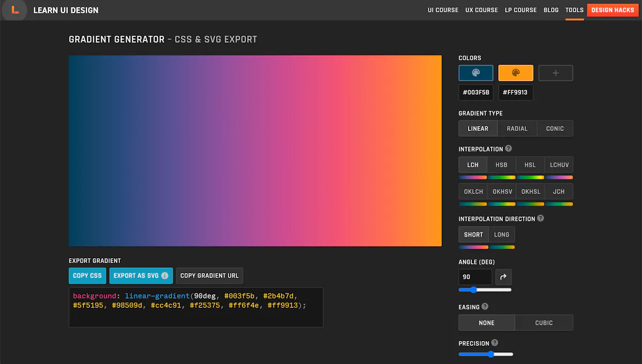Click the Copy CSS button
The image size is (642, 364).
[87, 276]
